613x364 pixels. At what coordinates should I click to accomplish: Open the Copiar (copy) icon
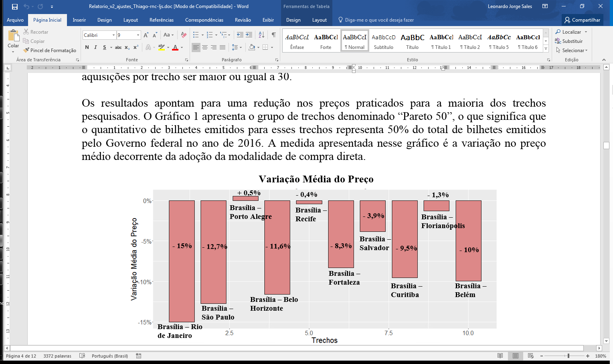tap(25, 41)
